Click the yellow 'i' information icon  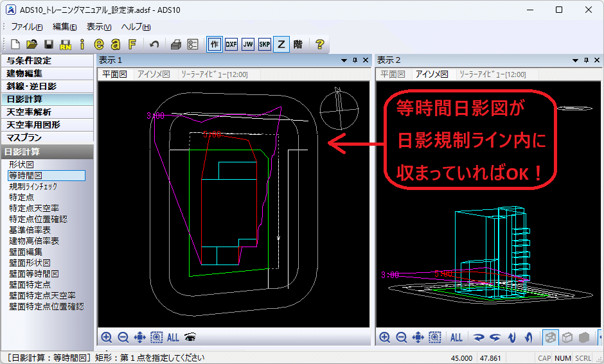[x=82, y=44]
